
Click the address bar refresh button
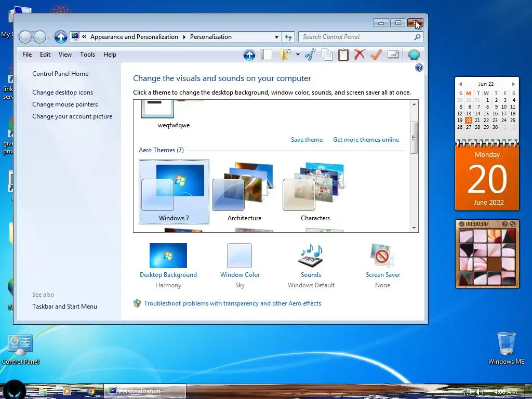pos(288,37)
